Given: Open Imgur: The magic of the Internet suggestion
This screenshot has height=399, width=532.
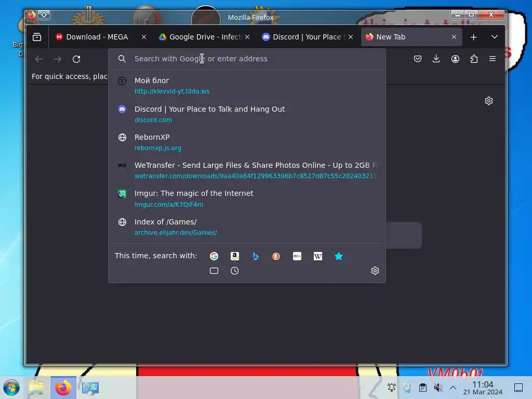Looking at the screenshot, I should click(x=247, y=198).
